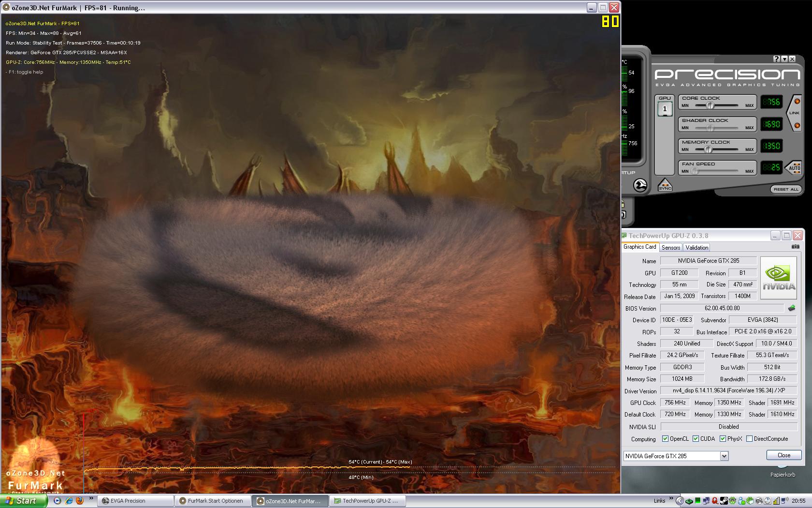Click the Core Clock slider handle
812x508 pixels.
click(710, 105)
